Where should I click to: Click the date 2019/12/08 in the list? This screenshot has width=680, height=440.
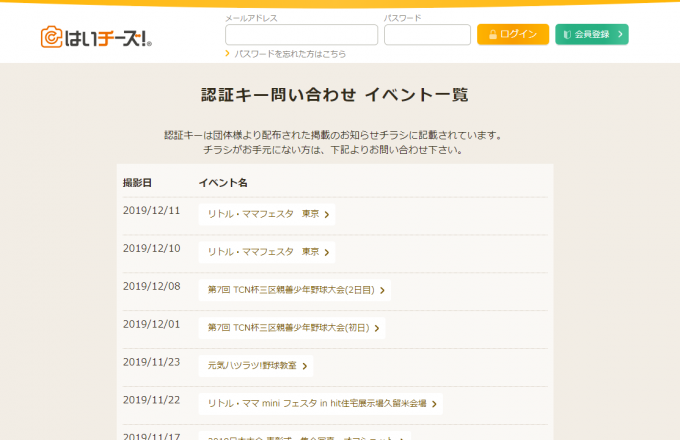tap(151, 286)
